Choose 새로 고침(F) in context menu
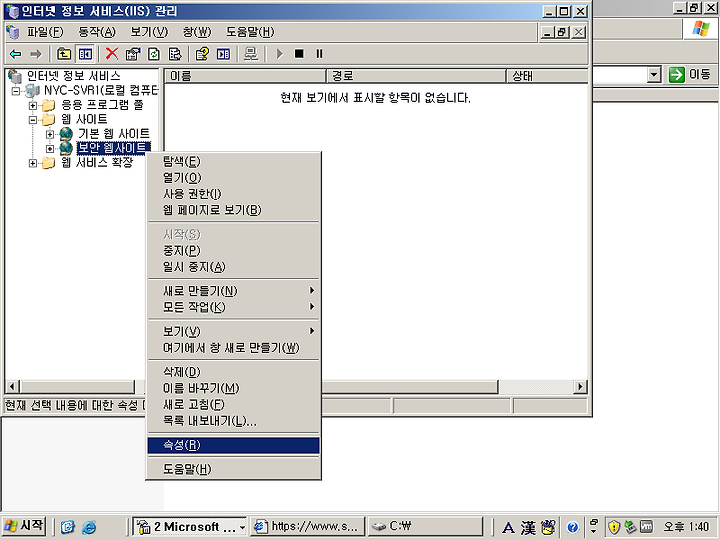The width and height of the screenshot is (720, 540). coord(233,404)
